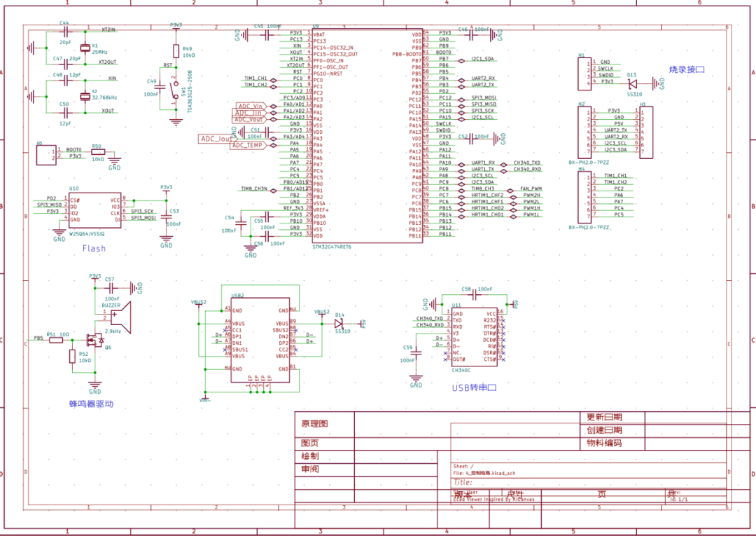
Task: Click capacitor C47 near XT2OUT
Action: click(x=66, y=64)
